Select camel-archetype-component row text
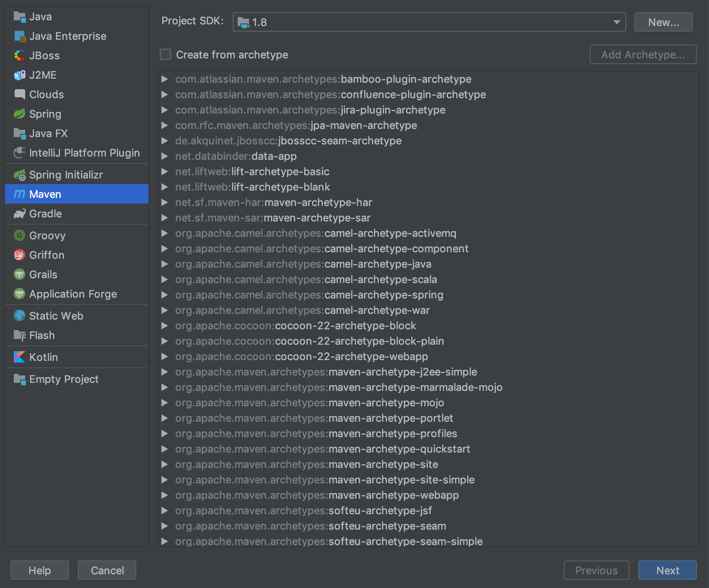The height and width of the screenshot is (588, 709). 322,249
